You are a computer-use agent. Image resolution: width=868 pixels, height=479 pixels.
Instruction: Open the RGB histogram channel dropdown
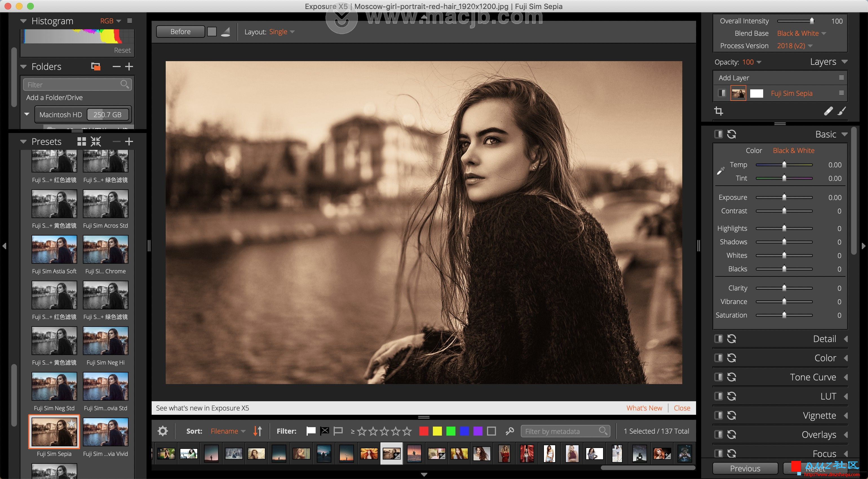tap(110, 21)
